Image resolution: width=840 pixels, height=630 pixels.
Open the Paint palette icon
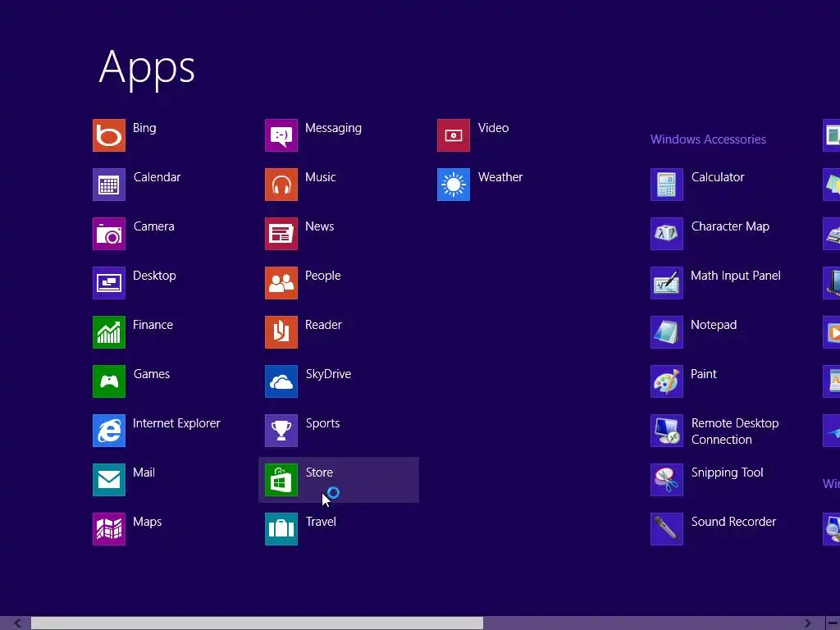[666, 381]
